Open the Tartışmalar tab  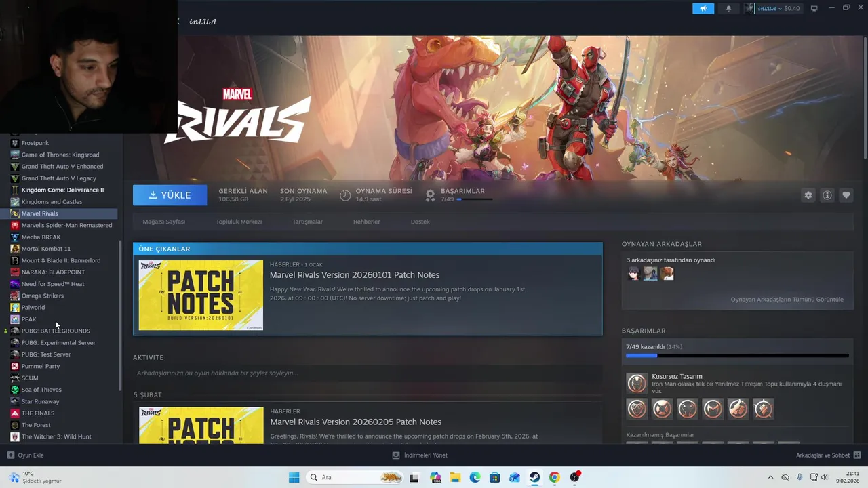[x=307, y=222]
